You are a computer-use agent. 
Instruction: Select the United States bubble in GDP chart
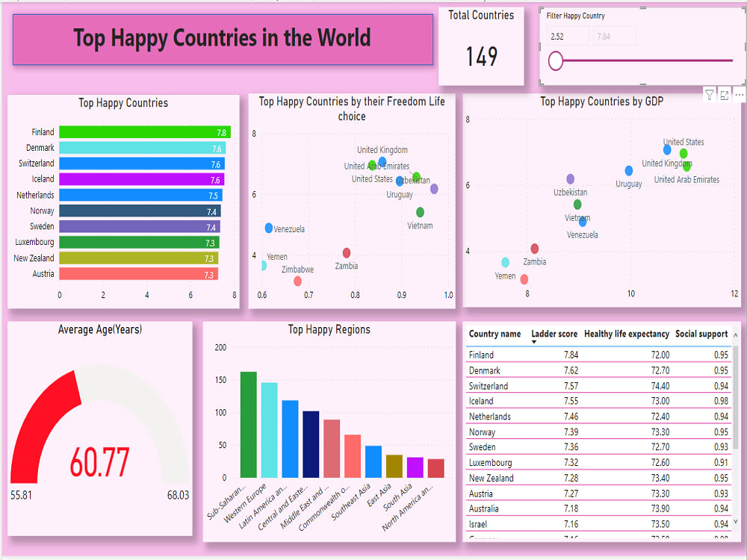pos(667,149)
